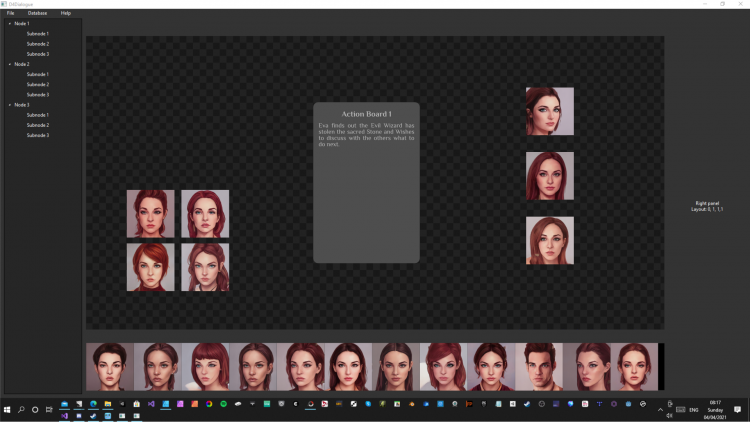Open the Help menu

coord(66,13)
